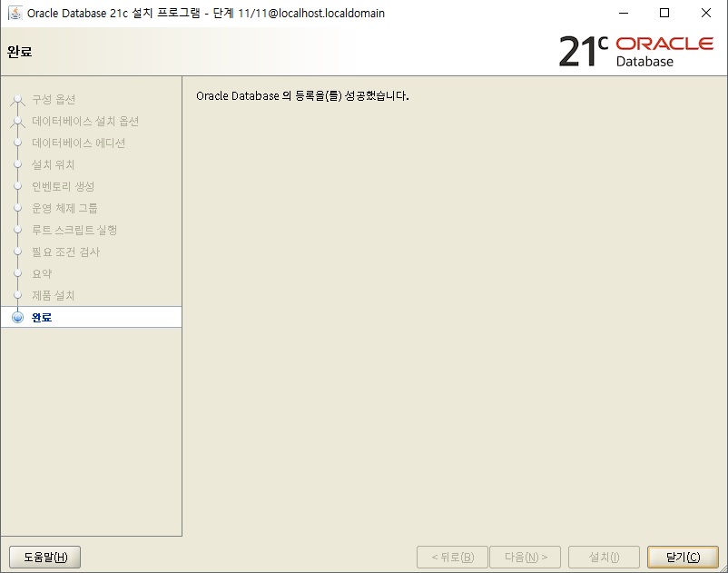Click the blue 완료 step indicator icon
The width and height of the screenshot is (728, 573).
click(17, 317)
